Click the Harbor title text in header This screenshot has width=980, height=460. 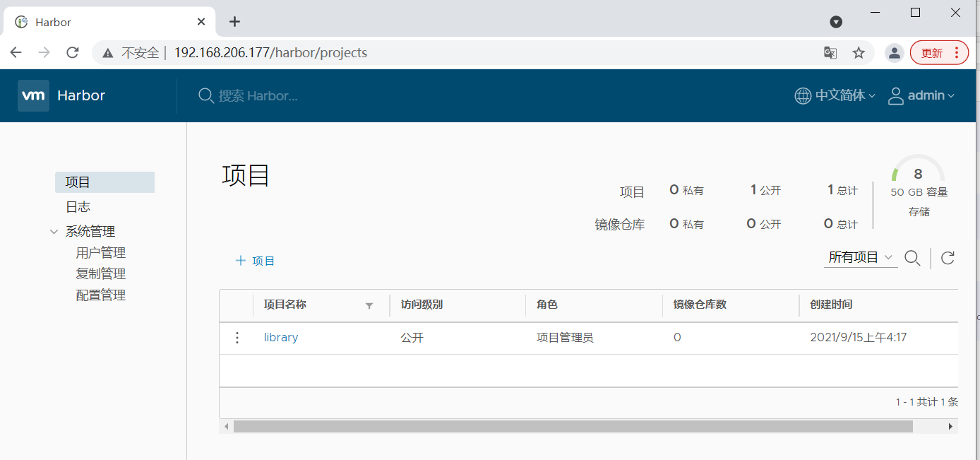click(x=81, y=95)
